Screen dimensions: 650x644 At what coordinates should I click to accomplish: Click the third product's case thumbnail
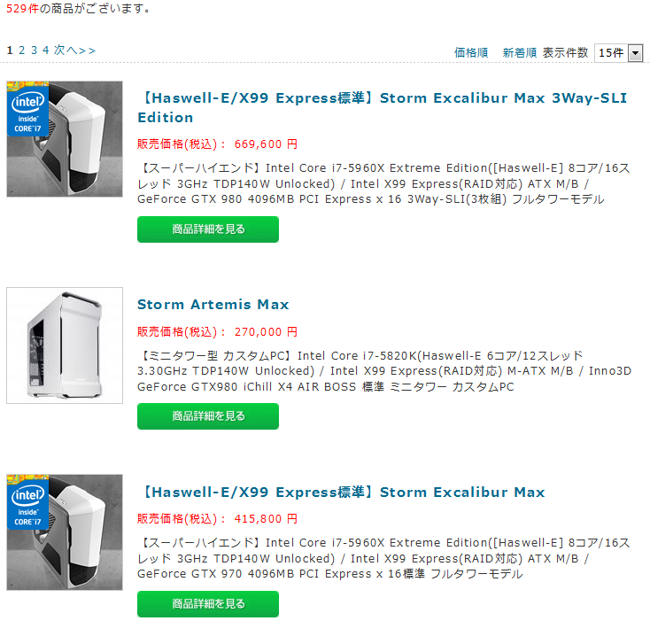[65, 532]
